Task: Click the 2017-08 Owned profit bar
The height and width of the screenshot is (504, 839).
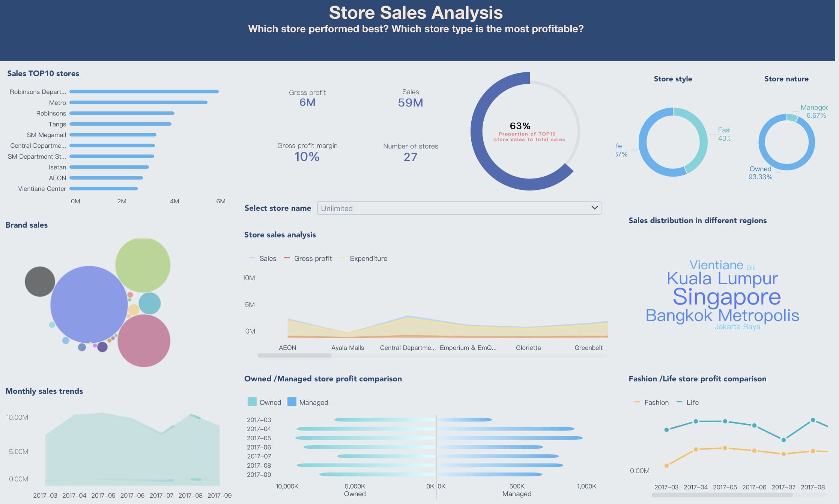Action: pyautogui.click(x=366, y=465)
